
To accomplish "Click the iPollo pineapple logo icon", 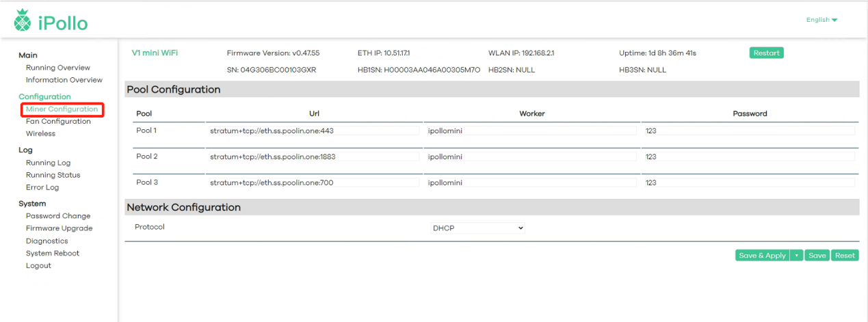I will 23,22.
